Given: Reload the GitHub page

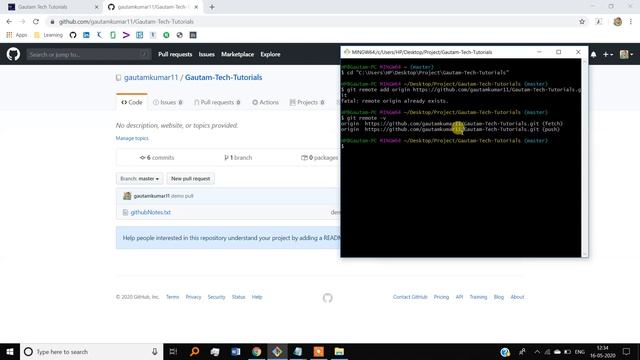Looking at the screenshot, I should click(x=36, y=22).
